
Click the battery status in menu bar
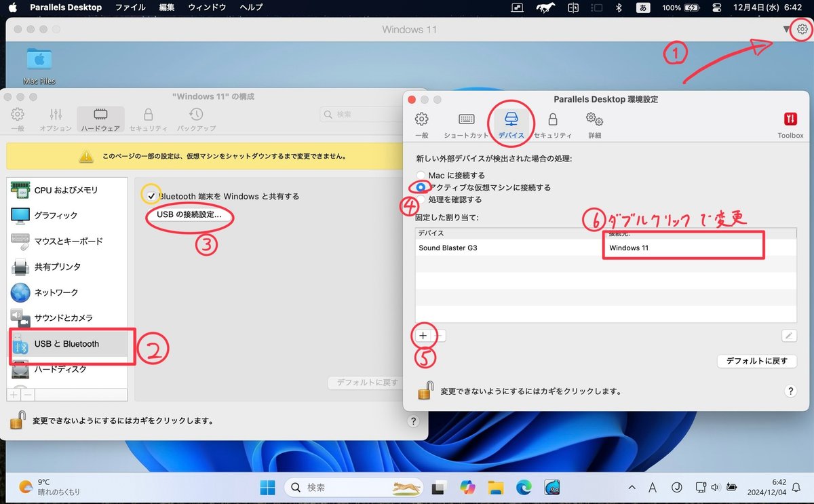tap(681, 7)
